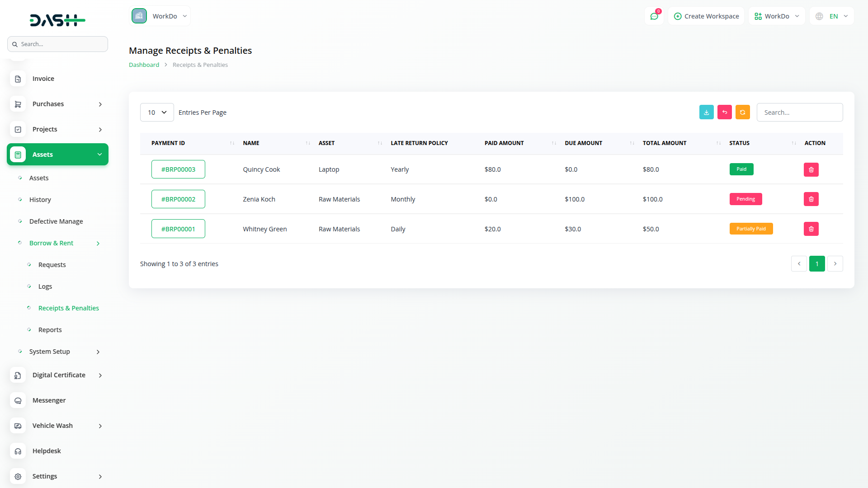Sort by Paid Amount column arrows

click(x=554, y=143)
